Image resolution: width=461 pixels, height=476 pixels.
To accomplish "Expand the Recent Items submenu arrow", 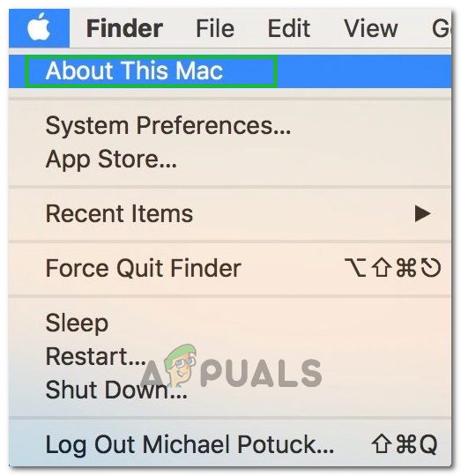I will (x=422, y=213).
